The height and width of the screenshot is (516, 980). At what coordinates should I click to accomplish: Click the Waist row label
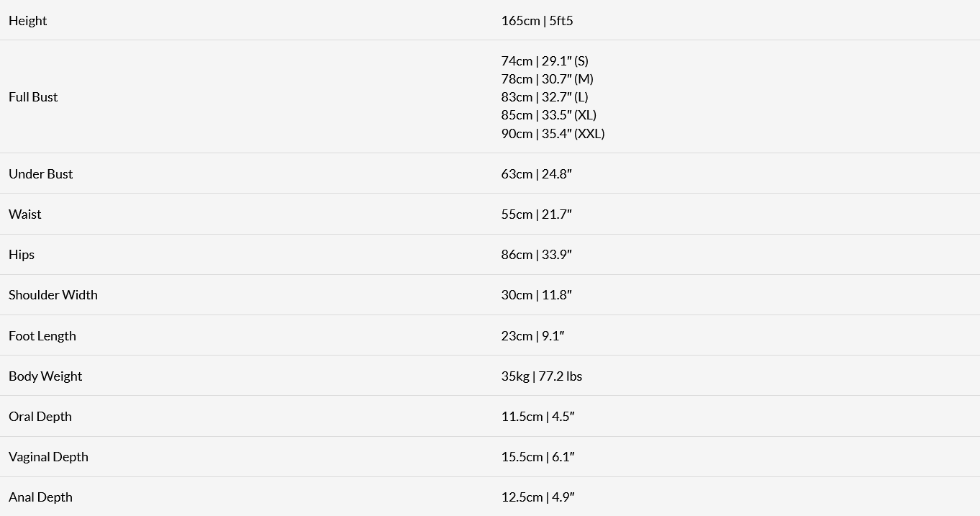point(25,214)
